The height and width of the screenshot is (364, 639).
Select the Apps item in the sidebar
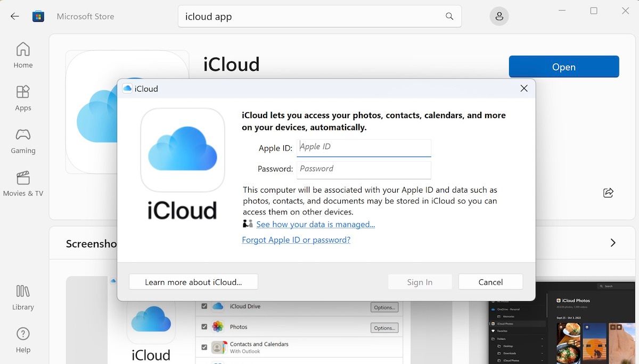tap(22, 93)
